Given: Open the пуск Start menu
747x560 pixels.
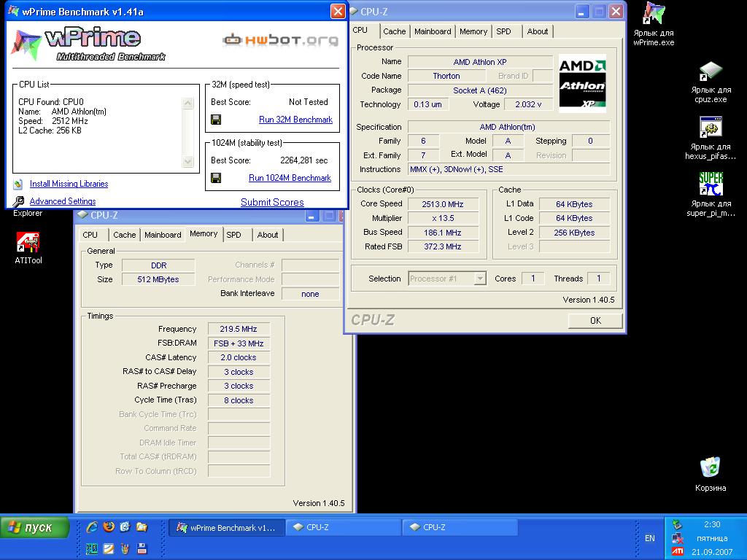Looking at the screenshot, I should point(35,527).
